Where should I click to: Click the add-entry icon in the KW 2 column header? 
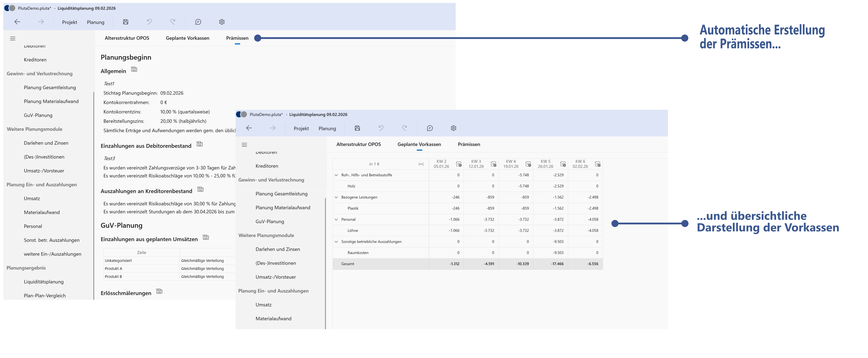(459, 164)
